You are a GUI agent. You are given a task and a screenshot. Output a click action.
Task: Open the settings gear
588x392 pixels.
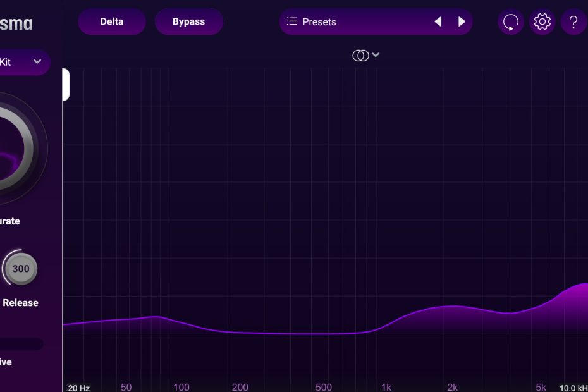tap(542, 22)
